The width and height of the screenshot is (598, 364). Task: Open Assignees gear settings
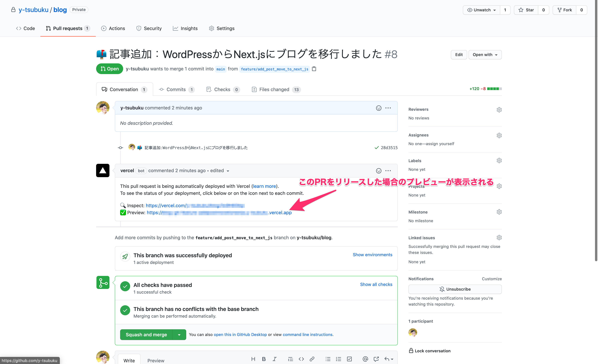pos(499,135)
